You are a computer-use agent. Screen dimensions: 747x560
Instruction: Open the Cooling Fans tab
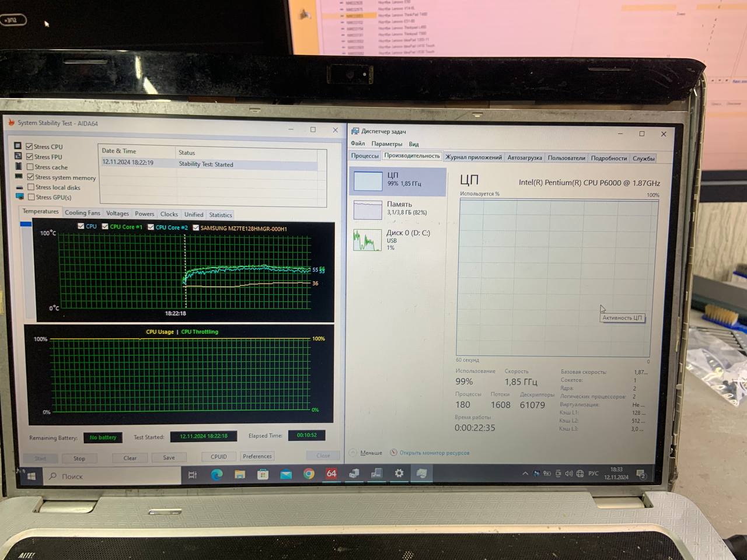click(82, 212)
